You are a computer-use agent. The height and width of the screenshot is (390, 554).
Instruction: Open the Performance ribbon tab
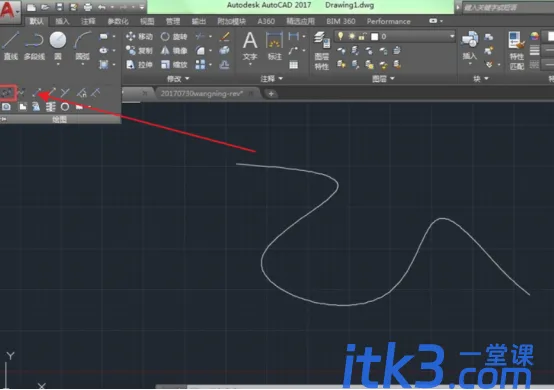click(388, 21)
